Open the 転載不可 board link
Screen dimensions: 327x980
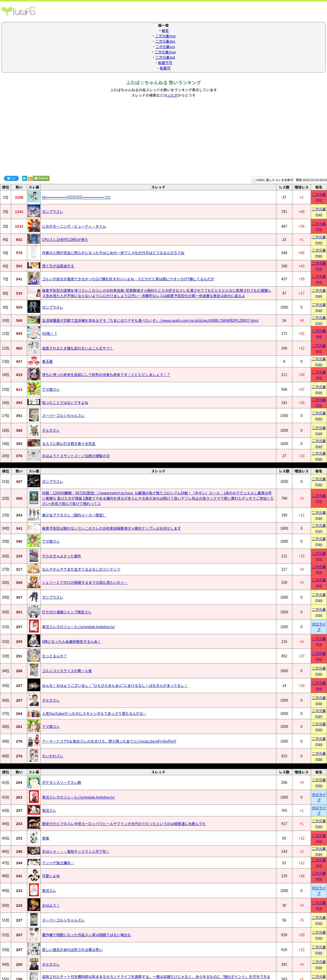coord(165,63)
